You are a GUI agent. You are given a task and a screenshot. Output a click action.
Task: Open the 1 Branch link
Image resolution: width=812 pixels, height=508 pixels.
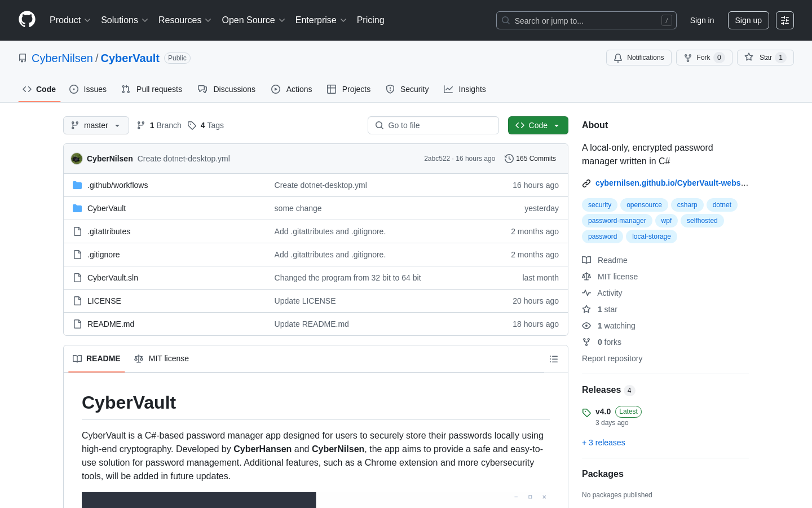pyautogui.click(x=159, y=125)
